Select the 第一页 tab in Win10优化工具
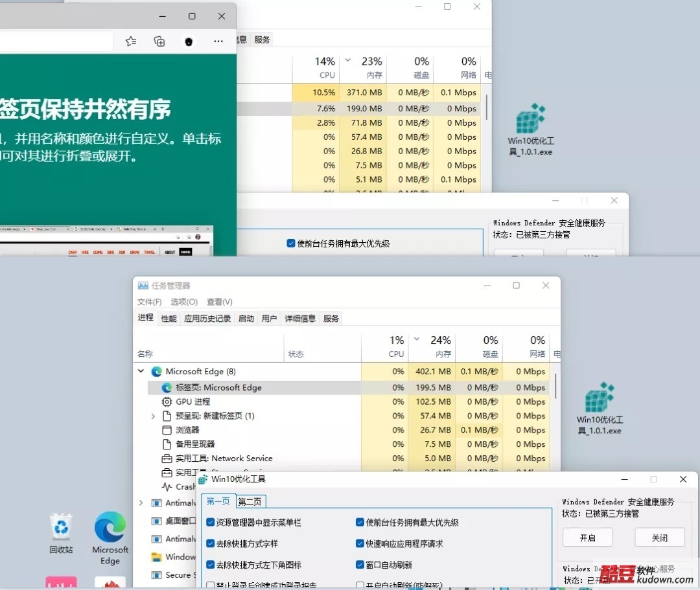700x590 pixels. (x=218, y=501)
